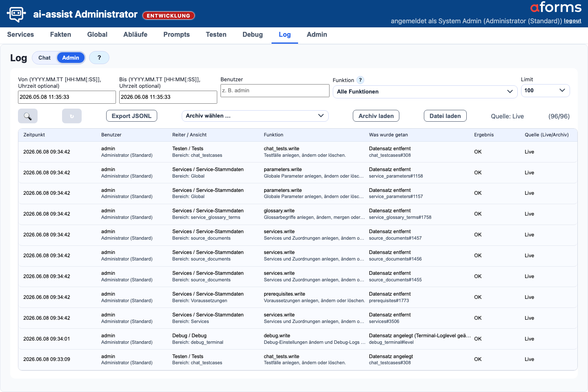Select the source_documents#1456 entry
588x392 pixels.
tap(298, 256)
